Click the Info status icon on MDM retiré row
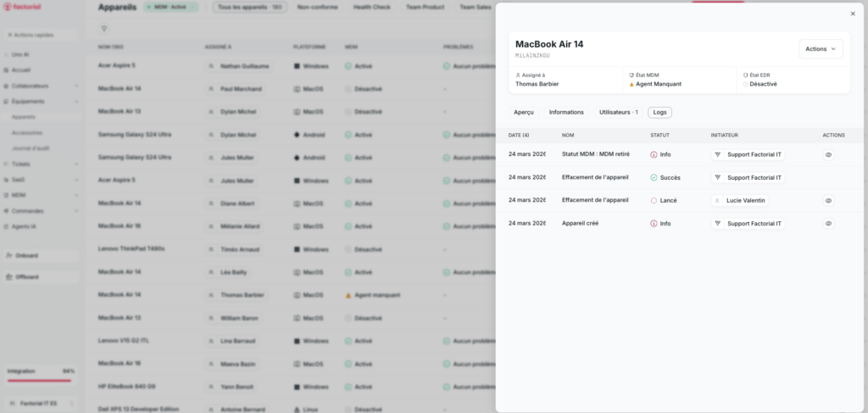Image resolution: width=868 pixels, height=413 pixels. tap(654, 155)
